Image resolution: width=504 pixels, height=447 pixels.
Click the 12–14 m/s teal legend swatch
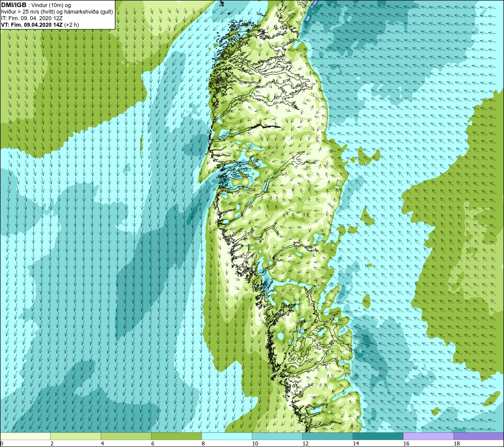point(328,436)
